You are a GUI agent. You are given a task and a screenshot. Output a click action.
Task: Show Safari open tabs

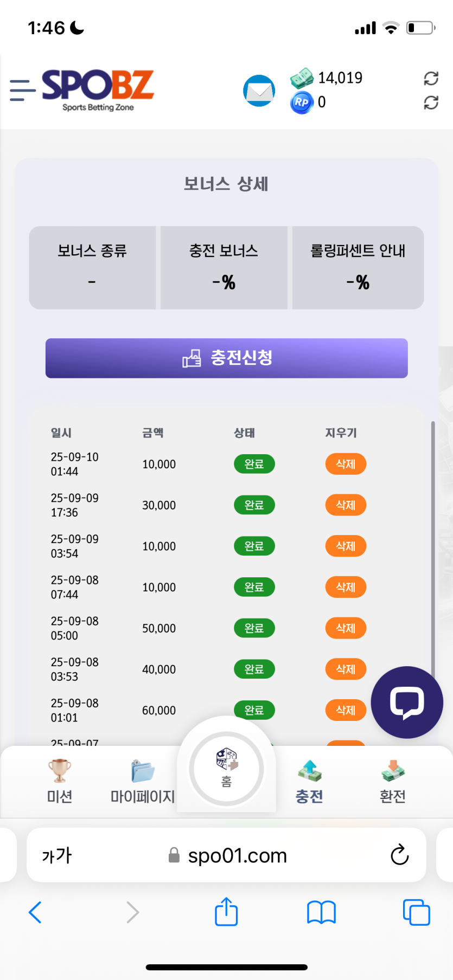(416, 912)
